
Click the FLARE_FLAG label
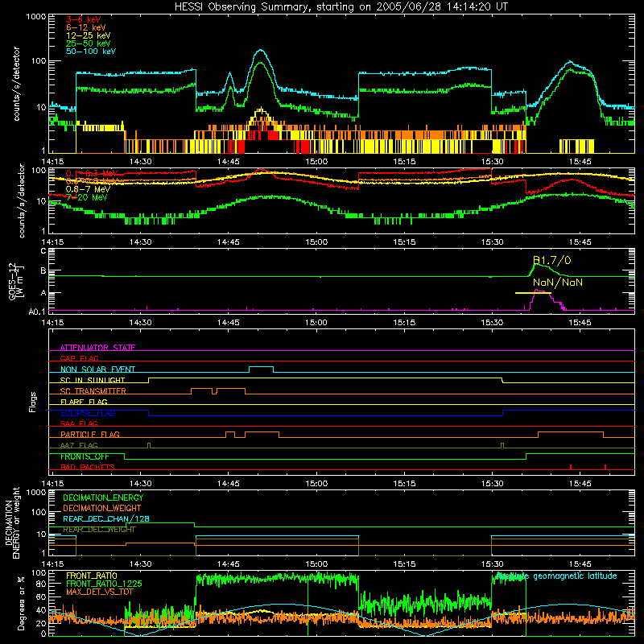pyautogui.click(x=84, y=402)
